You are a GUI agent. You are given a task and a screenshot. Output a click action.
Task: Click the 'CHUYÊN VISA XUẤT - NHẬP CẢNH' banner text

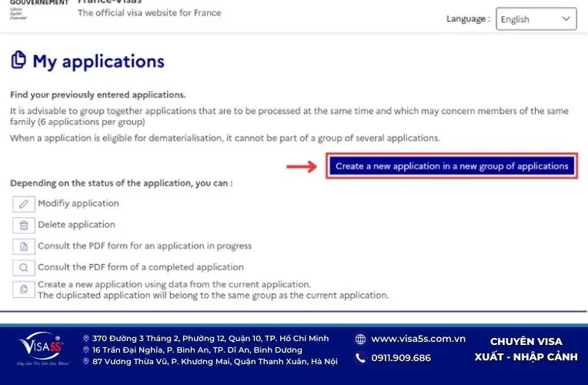coord(526,349)
